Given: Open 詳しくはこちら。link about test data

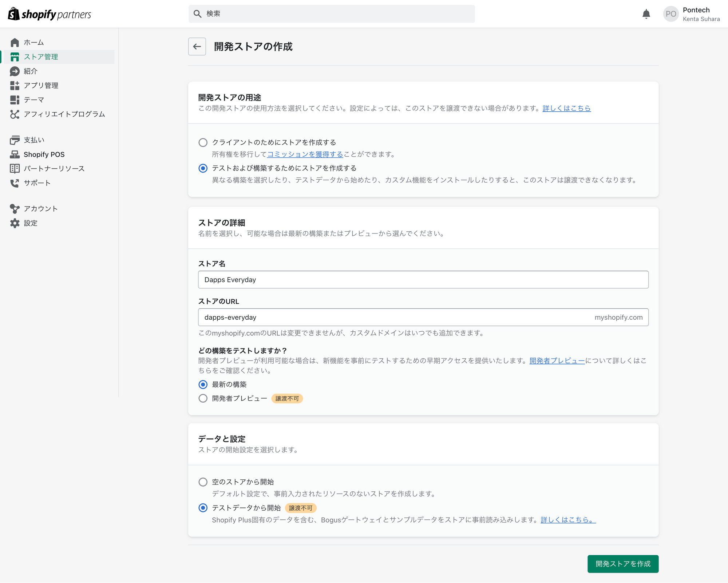Looking at the screenshot, I should pos(568,520).
